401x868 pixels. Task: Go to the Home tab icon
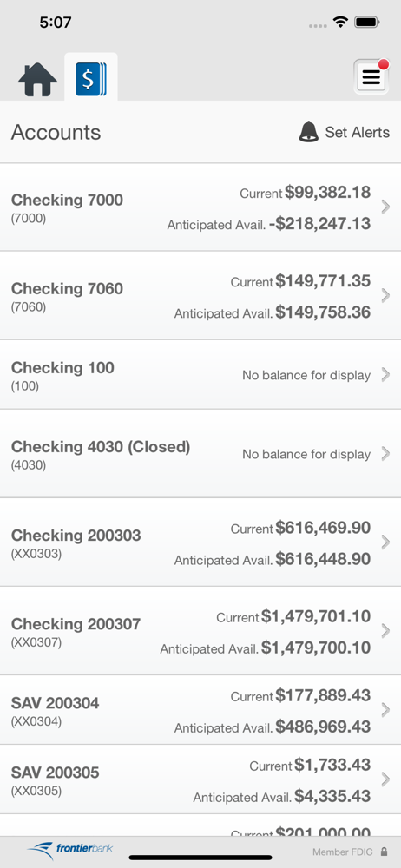[37, 80]
